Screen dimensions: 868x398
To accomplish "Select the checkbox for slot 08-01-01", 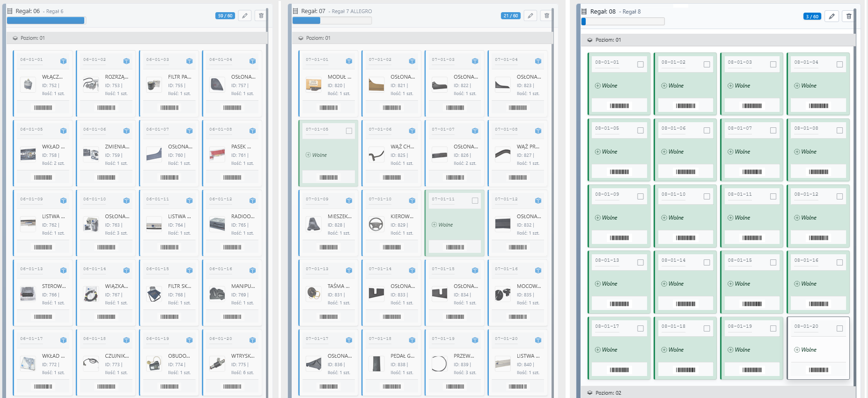I will (x=640, y=65).
